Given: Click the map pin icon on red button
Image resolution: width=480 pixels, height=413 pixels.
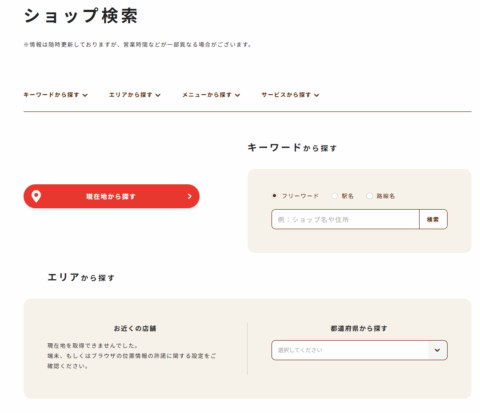Looking at the screenshot, I should click(36, 196).
